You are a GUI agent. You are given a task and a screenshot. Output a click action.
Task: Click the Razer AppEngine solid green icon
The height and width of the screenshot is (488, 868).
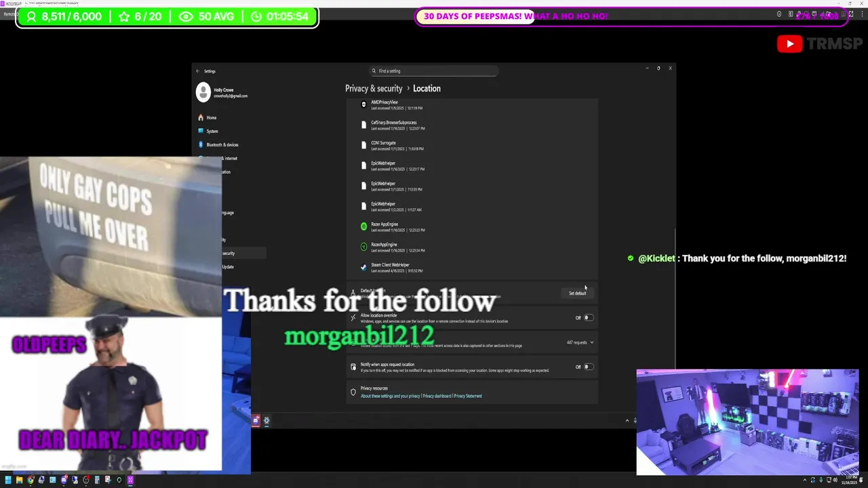[x=363, y=226]
